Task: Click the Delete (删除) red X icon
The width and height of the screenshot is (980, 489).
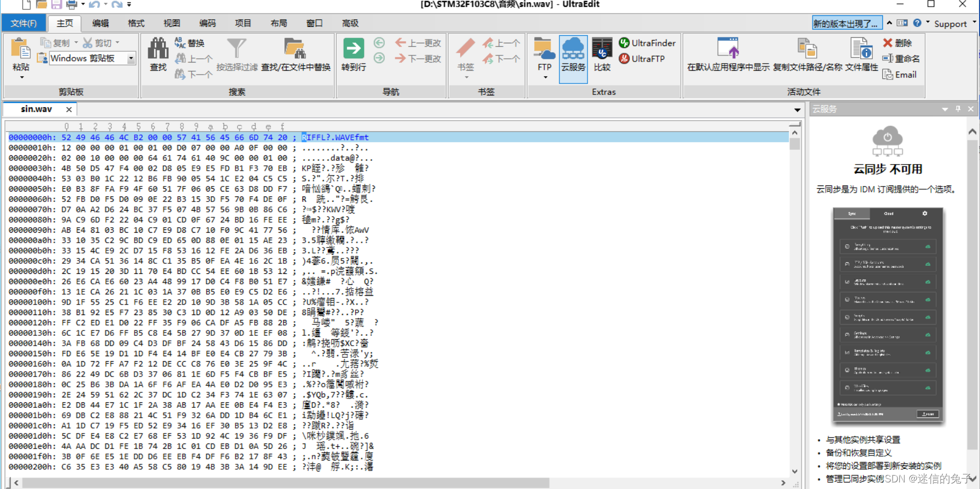Action: pyautogui.click(x=888, y=42)
